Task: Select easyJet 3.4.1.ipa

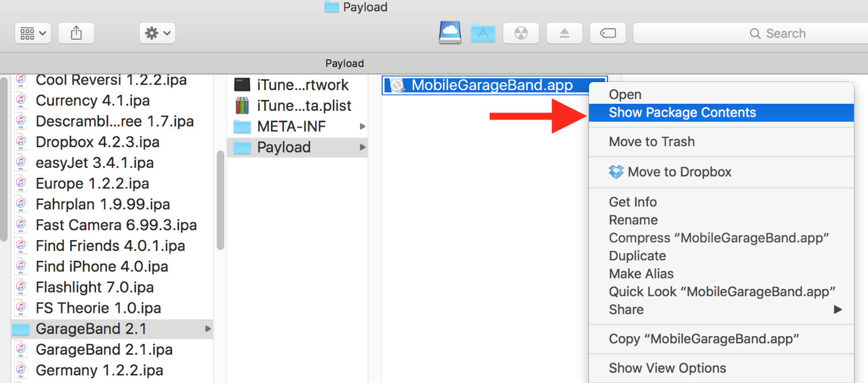Action: coord(112,162)
